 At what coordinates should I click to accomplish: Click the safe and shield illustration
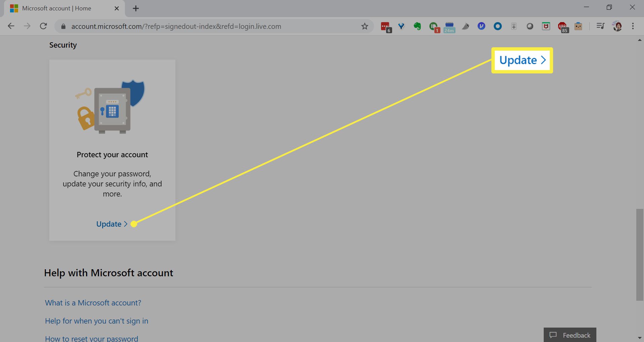coord(111,107)
